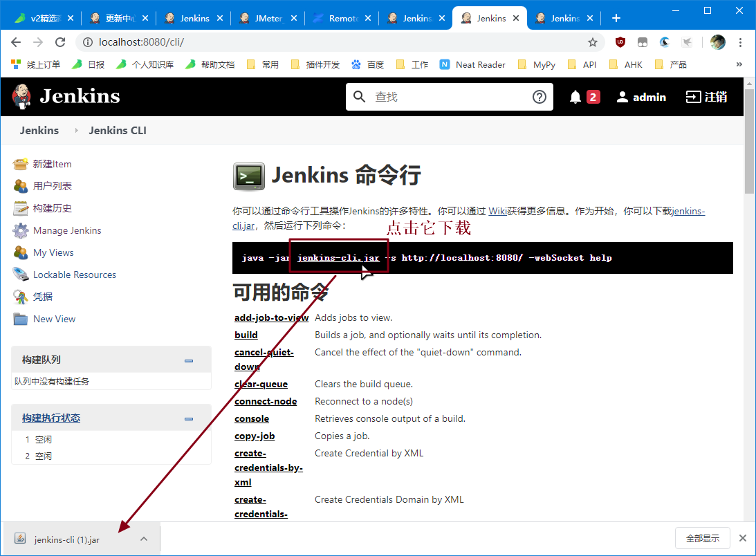Open the MyPy bookmark folder
This screenshot has height=556, width=756.
click(x=537, y=64)
